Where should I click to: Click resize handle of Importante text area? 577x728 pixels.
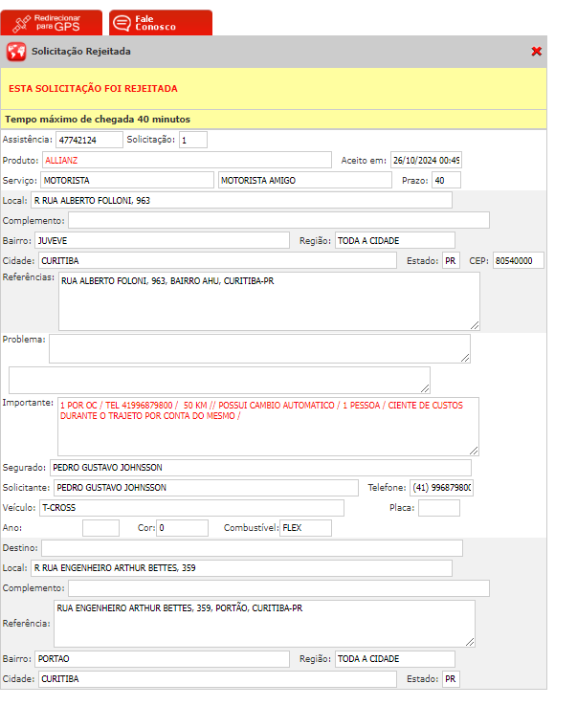[x=474, y=450]
